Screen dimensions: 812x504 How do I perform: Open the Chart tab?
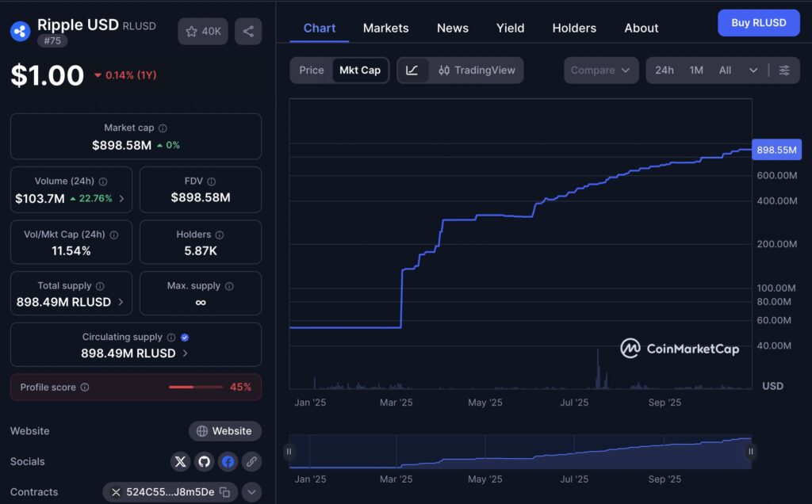(320, 28)
